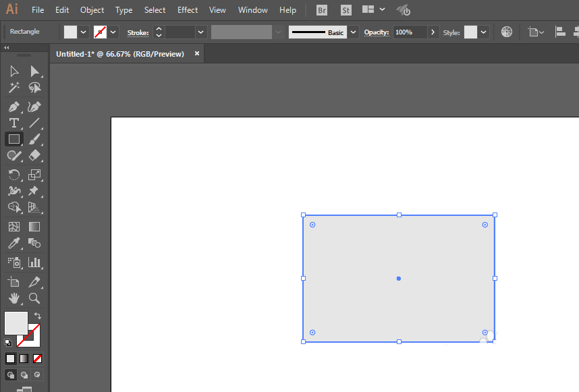Click the Stroke panel link
The width and height of the screenshot is (579, 392).
pos(138,33)
